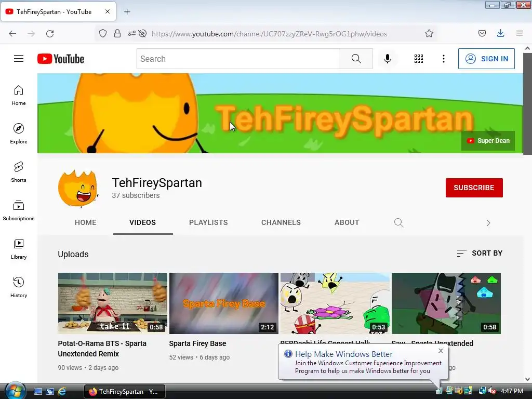Select the Firefox taskbar button
Viewport: 532px width, 399px height.
click(125, 392)
